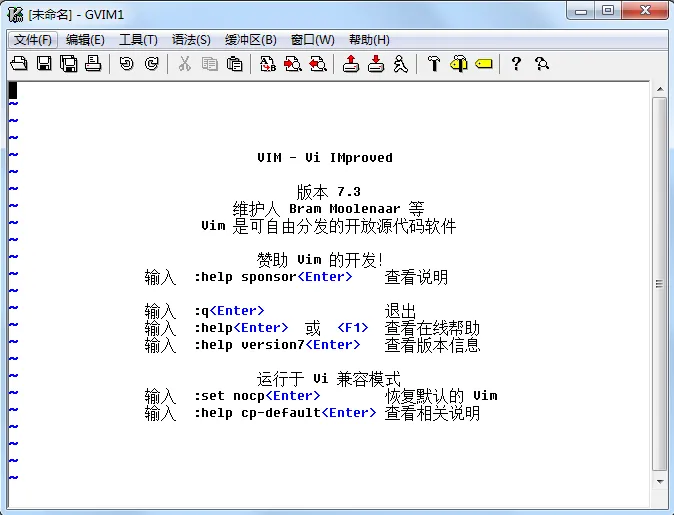The image size is (674, 515).
Task: Click the vertical scrollbar thumb
Action: tap(659, 284)
